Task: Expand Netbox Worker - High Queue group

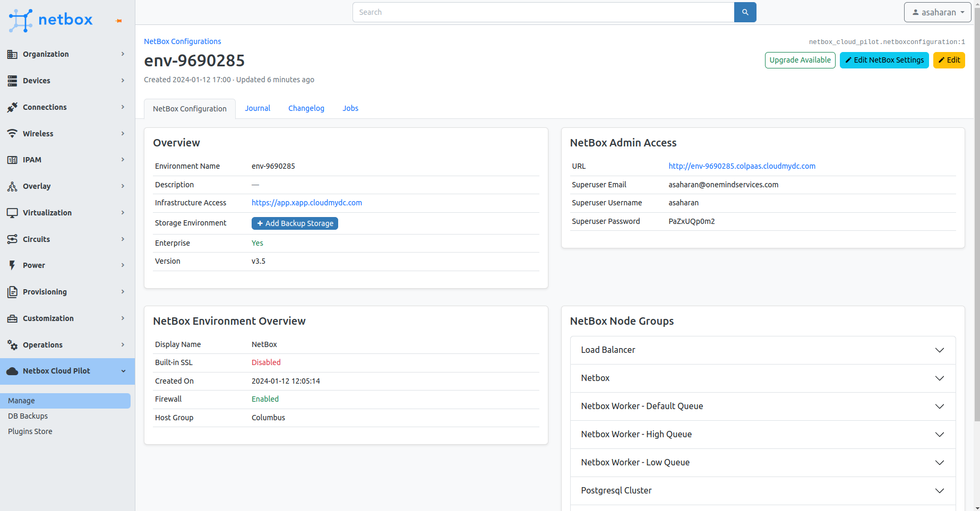Action: (763, 435)
